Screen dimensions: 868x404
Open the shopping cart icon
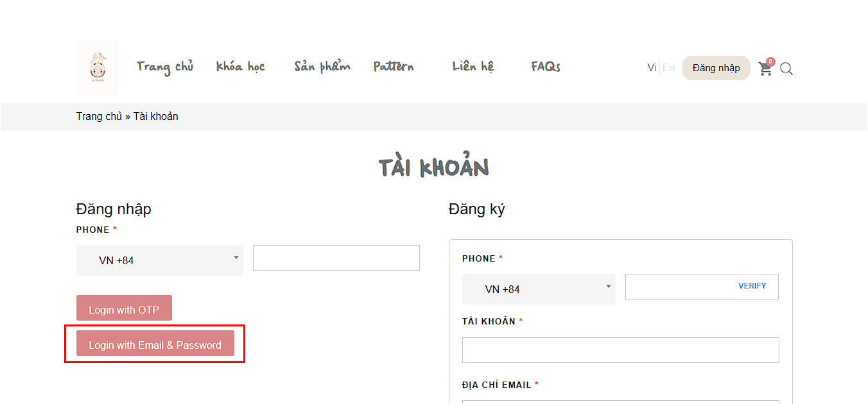765,69
